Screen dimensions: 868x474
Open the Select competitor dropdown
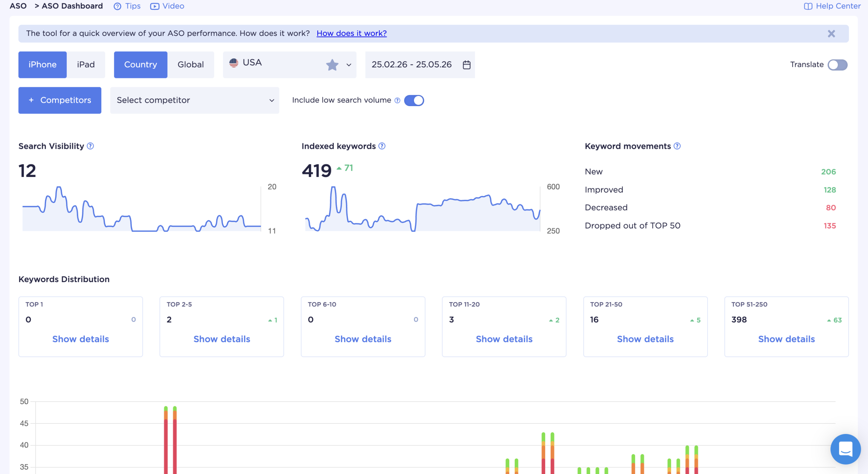(x=195, y=100)
